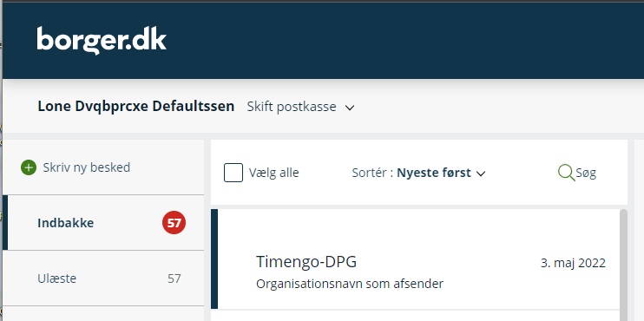Screen dimensions: 644x321
Task: Click the Søg text label
Action: click(586, 174)
